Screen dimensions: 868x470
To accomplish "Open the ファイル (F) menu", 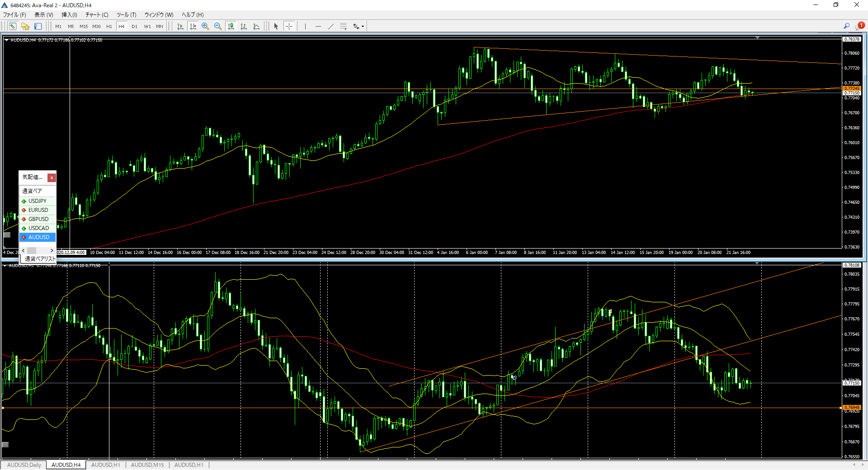I will (x=15, y=15).
